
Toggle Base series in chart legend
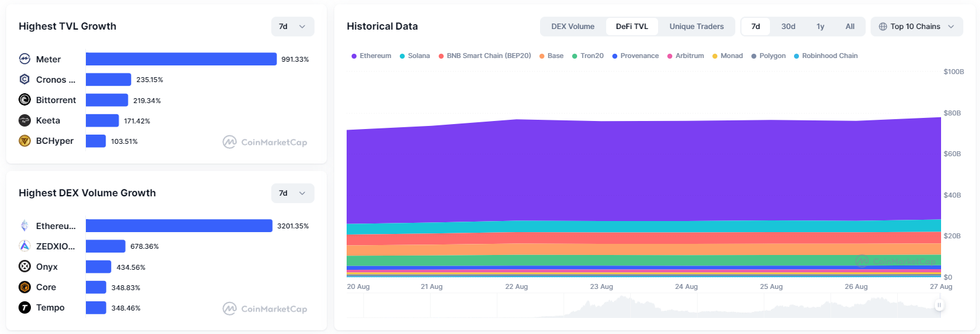pyautogui.click(x=551, y=56)
